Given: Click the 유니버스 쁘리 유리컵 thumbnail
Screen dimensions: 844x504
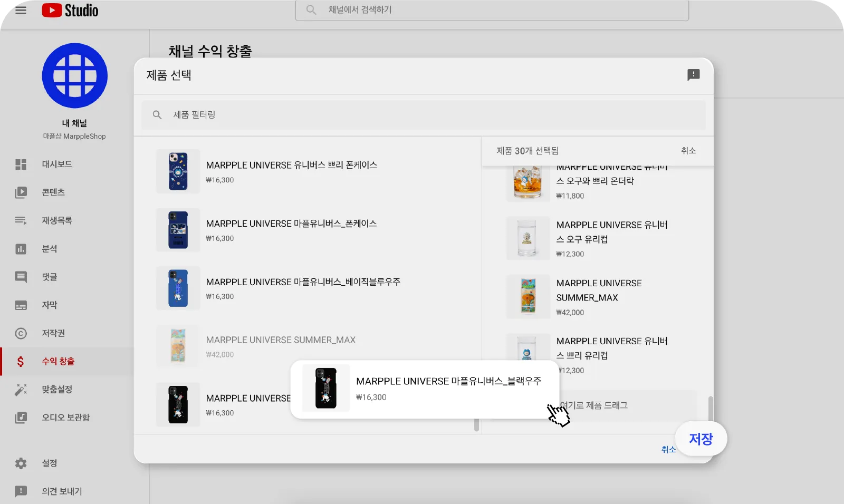Looking at the screenshot, I should coord(528,347).
